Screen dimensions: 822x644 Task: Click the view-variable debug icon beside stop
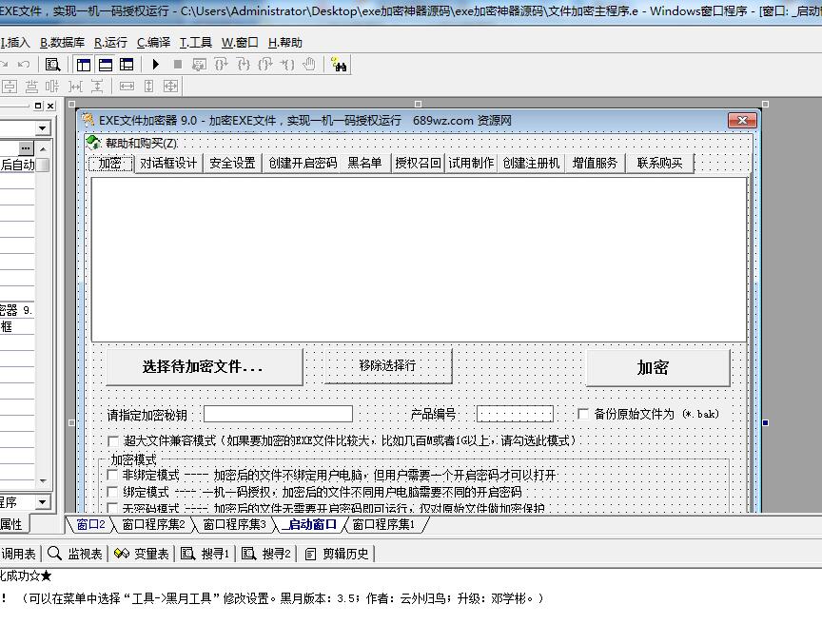(199, 65)
